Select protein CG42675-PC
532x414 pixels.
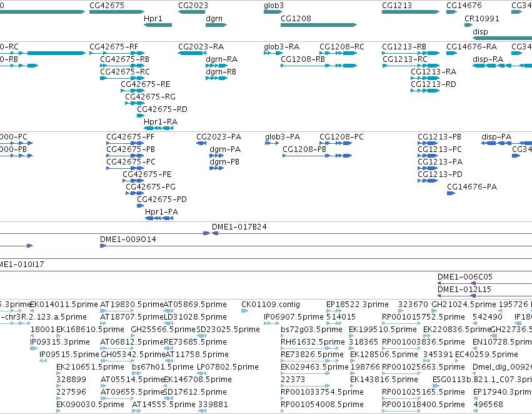pos(125,168)
